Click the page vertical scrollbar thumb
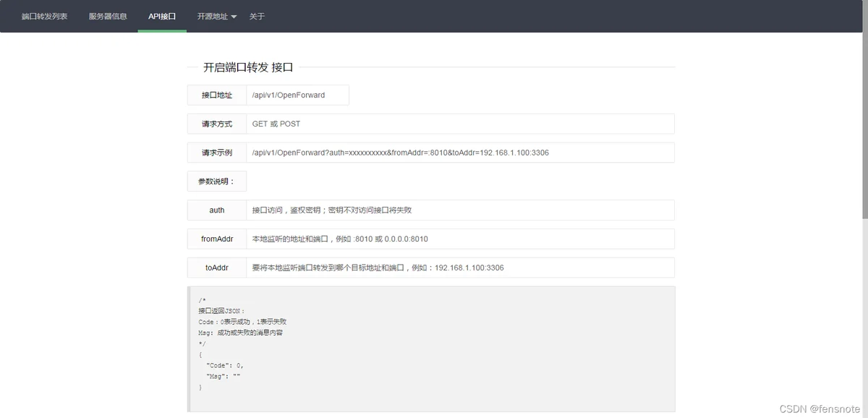Image resolution: width=868 pixels, height=418 pixels. 864,108
